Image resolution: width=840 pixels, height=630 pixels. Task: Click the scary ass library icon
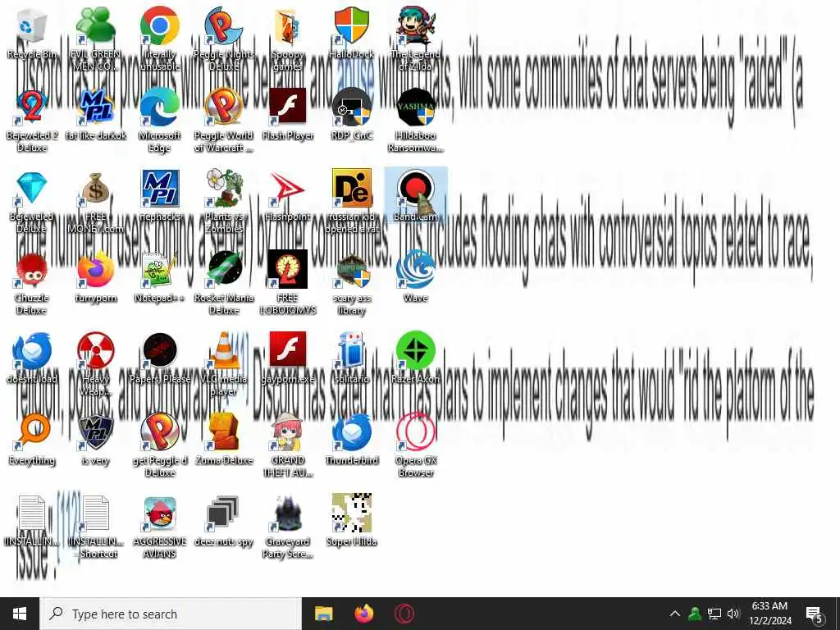(352, 270)
